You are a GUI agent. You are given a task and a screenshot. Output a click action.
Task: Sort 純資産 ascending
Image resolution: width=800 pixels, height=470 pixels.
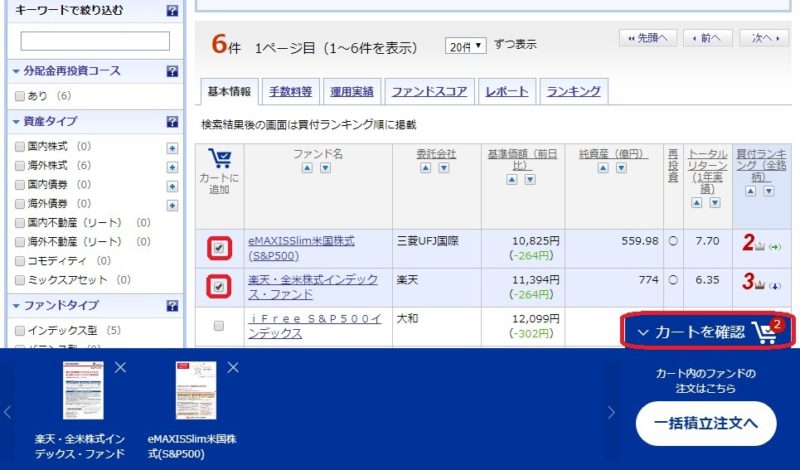click(603, 168)
